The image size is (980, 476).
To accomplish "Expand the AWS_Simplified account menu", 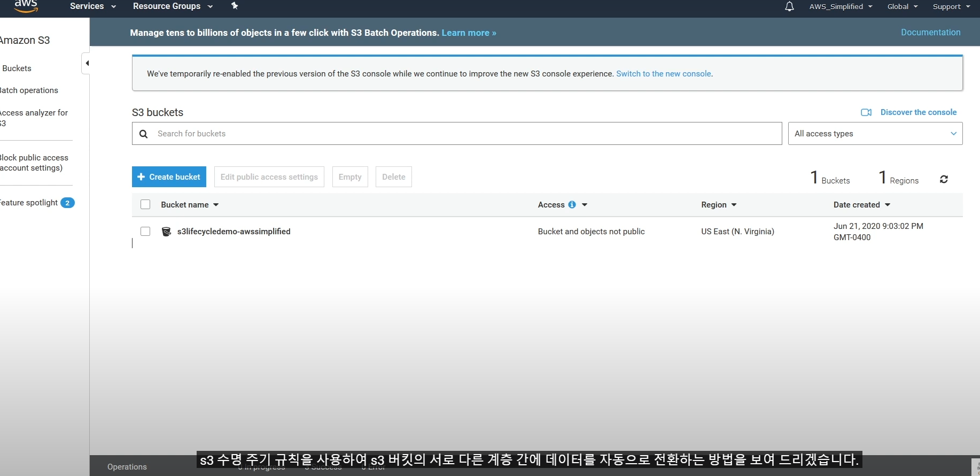I will pos(841,6).
